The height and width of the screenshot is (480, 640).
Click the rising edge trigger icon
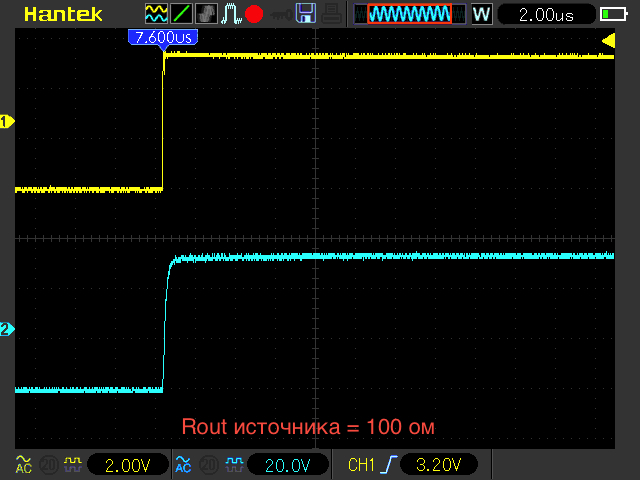tap(389, 464)
